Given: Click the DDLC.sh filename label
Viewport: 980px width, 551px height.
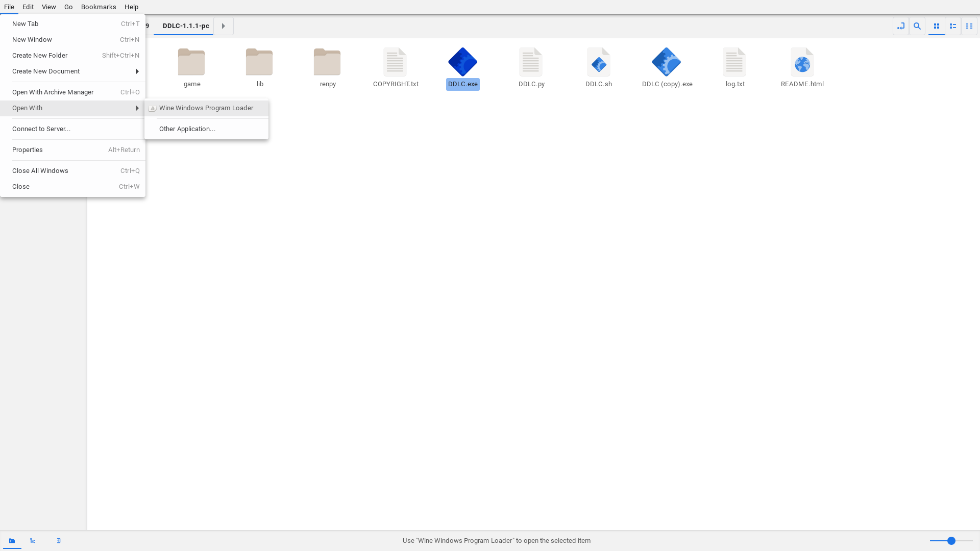Looking at the screenshot, I should tap(599, 84).
